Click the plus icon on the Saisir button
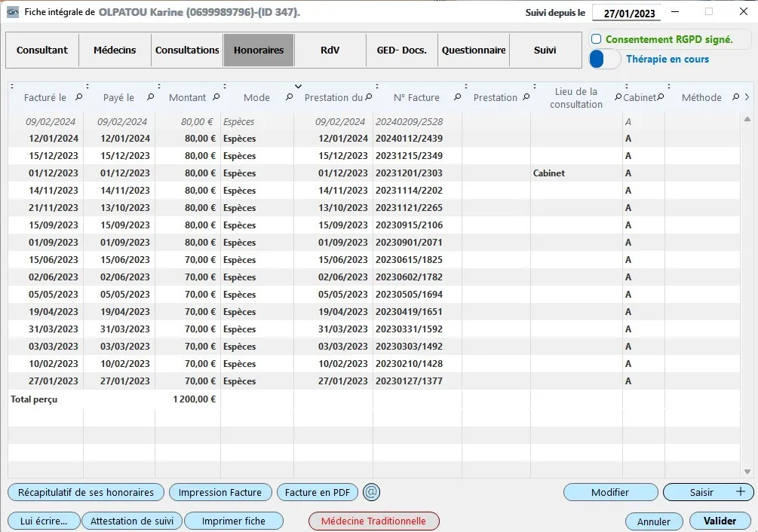Screen dimensions: 758x532 [740, 492]
